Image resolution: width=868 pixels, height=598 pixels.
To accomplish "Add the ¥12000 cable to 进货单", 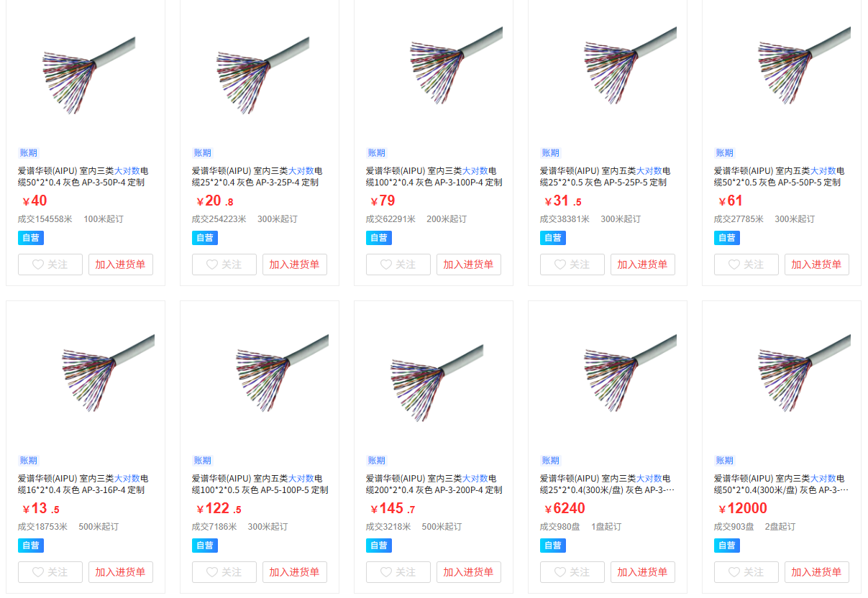I will [x=817, y=572].
